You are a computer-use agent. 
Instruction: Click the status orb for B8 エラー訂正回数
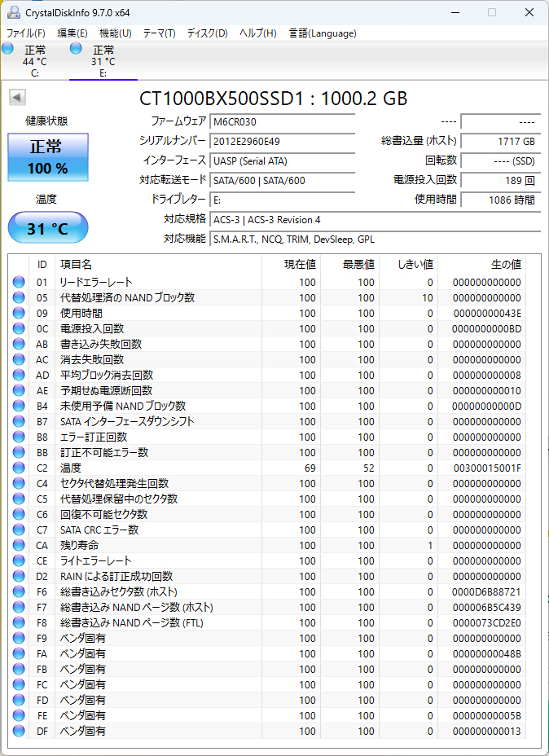[x=19, y=437]
